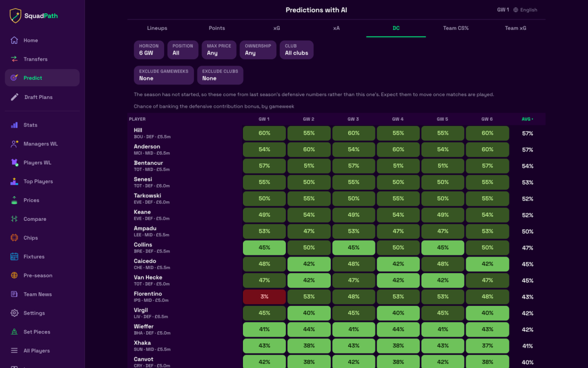Select the Draft Plans pencil icon
This screenshot has width=588, height=368.
[14, 97]
